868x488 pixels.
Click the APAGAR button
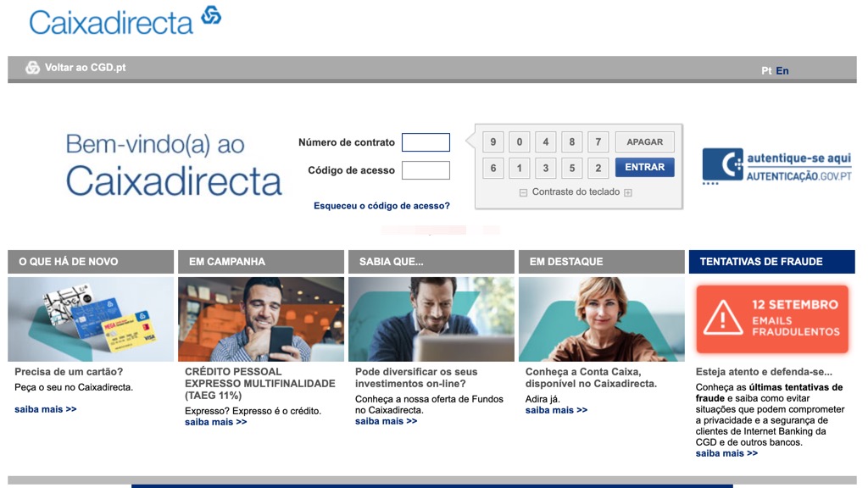coord(644,142)
